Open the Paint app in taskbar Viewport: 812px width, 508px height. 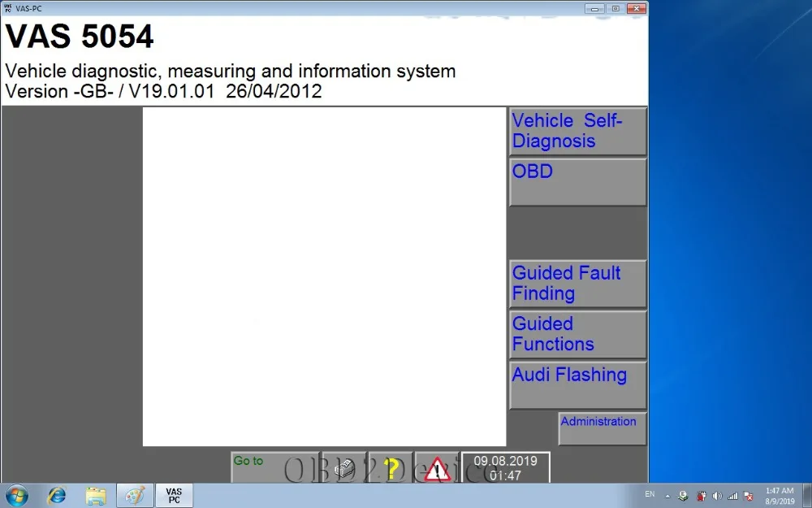pyautogui.click(x=135, y=496)
